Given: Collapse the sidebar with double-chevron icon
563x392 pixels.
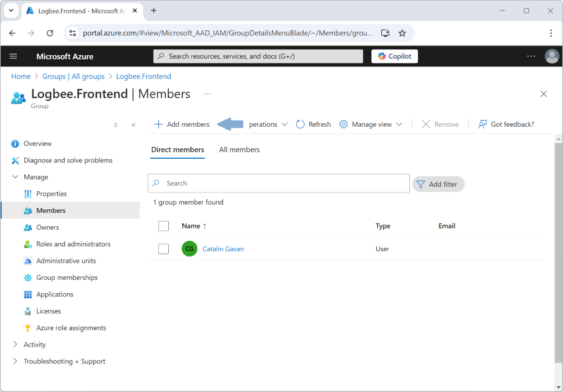Looking at the screenshot, I should (133, 125).
